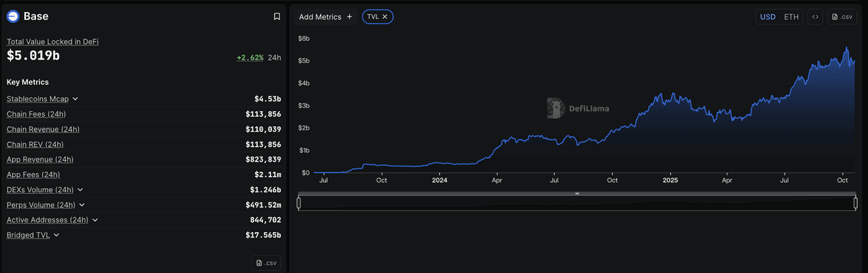Download key metrics .csv file
This screenshot has height=273, width=868.
(x=267, y=263)
